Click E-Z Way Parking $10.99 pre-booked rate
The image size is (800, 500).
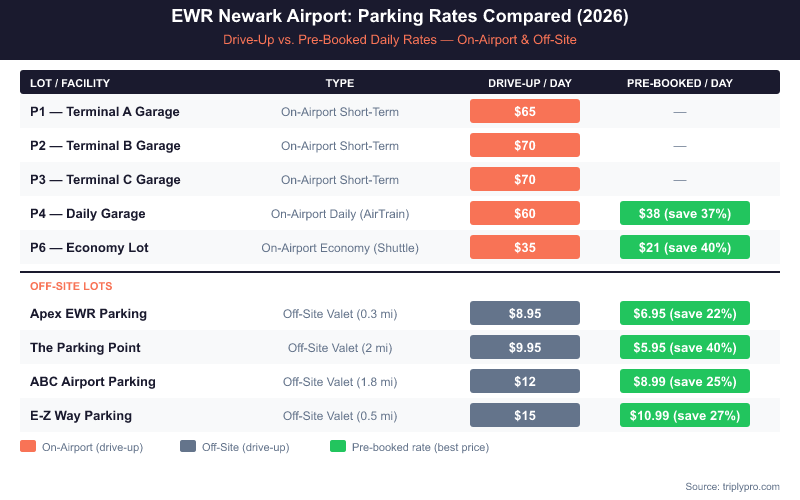685,416
